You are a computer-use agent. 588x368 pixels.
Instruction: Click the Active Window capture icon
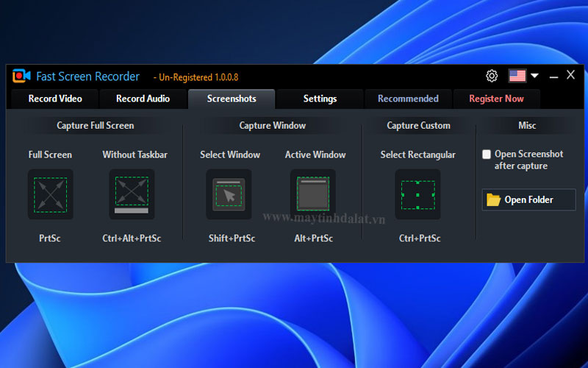pos(312,194)
